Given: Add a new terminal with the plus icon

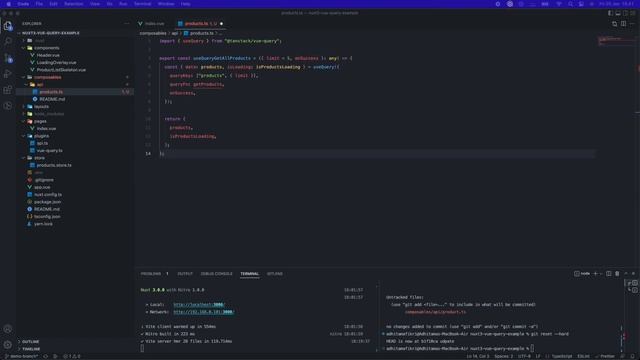Looking at the screenshot, I should tap(596, 273).
